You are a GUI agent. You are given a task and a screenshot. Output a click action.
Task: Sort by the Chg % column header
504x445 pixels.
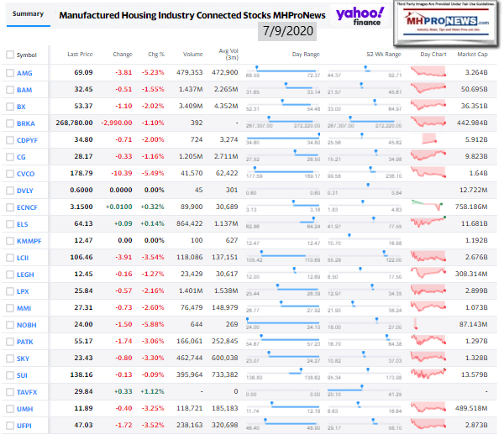[x=155, y=55]
